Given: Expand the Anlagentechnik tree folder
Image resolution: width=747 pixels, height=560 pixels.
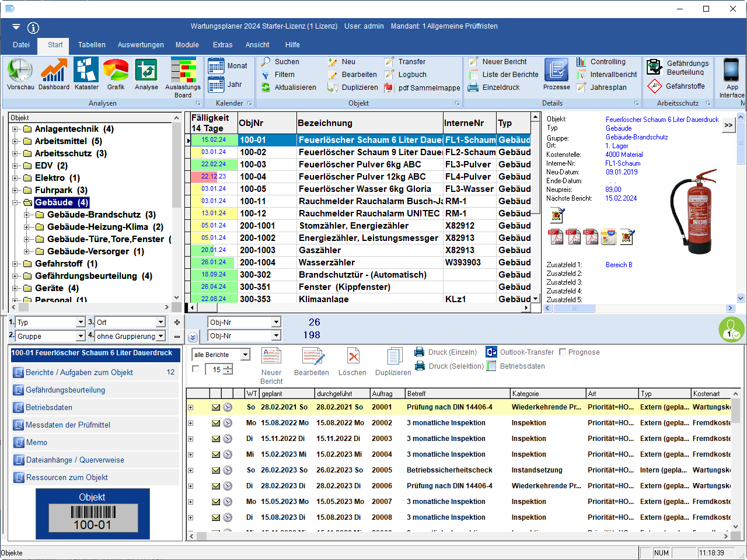Looking at the screenshot, I should [16, 129].
